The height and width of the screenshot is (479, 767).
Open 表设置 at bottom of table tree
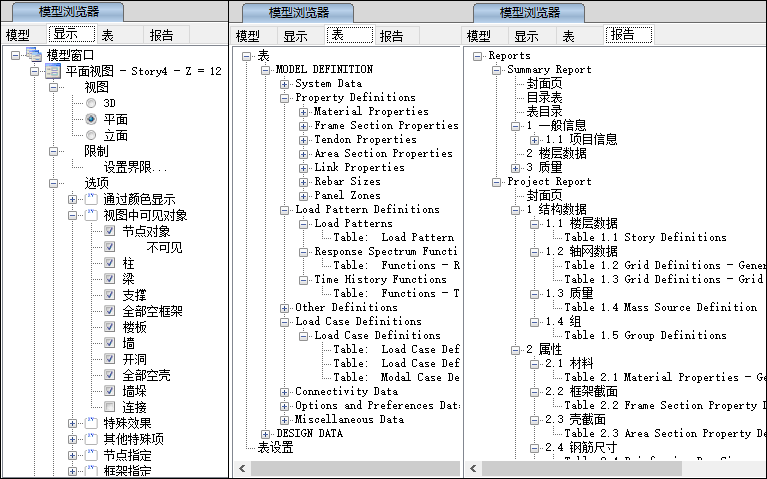tap(276, 448)
